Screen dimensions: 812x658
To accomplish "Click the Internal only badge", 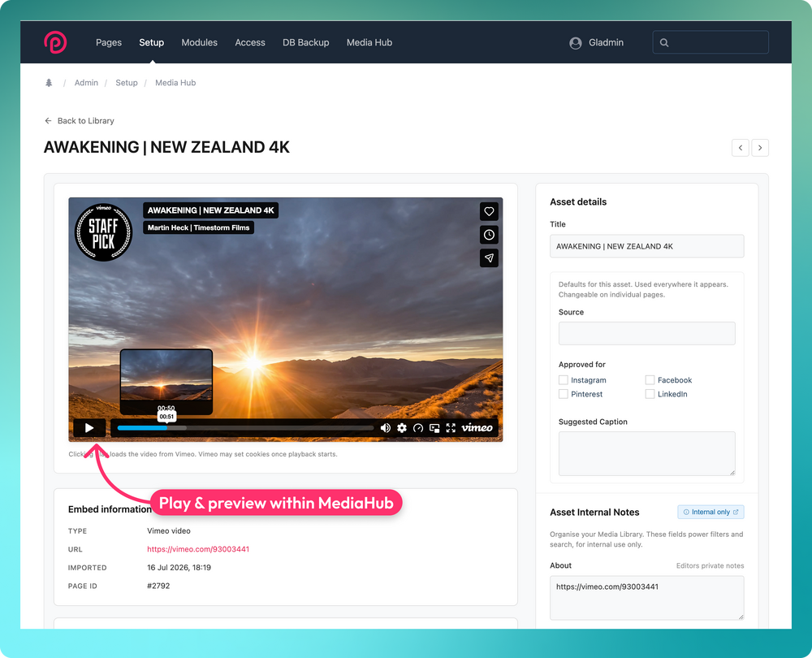I will point(710,512).
